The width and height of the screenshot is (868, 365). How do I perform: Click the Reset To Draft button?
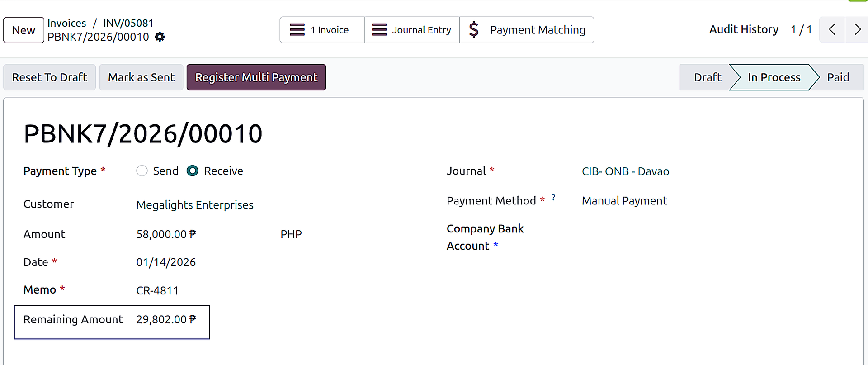tap(50, 77)
